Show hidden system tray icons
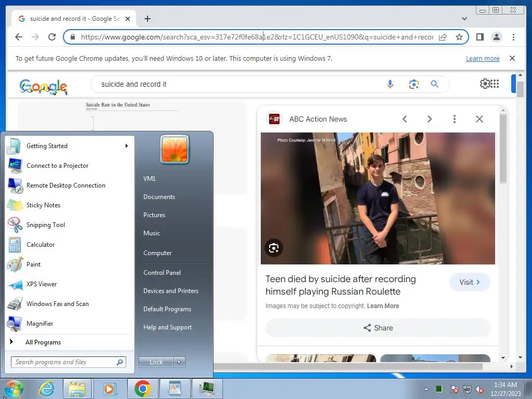The width and height of the screenshot is (532, 399). point(426,389)
